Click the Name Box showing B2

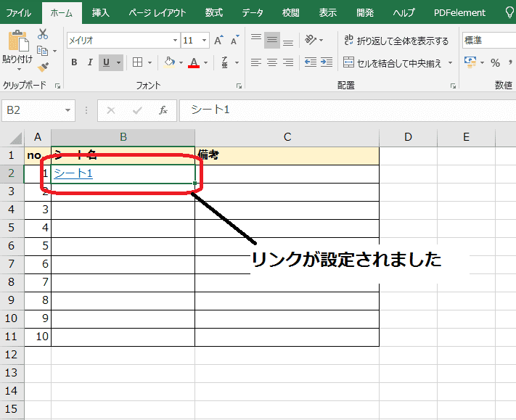tap(33, 110)
